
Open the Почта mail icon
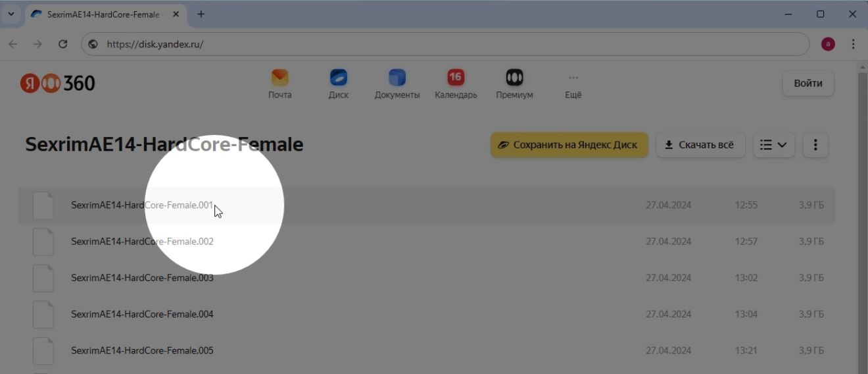coord(279,78)
